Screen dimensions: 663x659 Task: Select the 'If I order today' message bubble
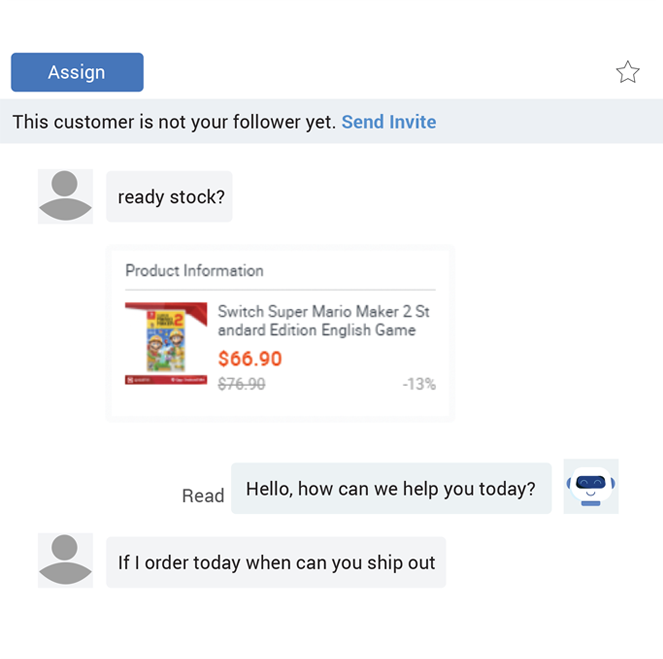point(276,562)
